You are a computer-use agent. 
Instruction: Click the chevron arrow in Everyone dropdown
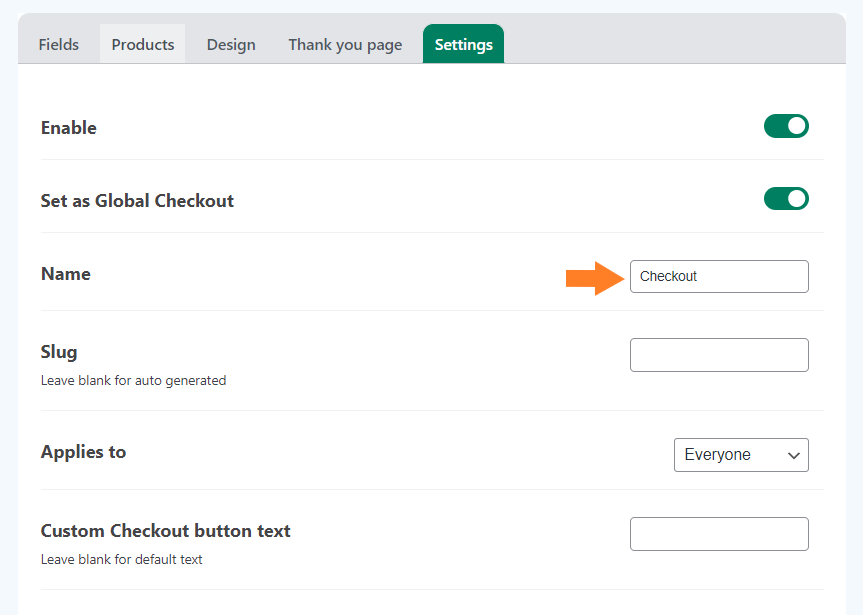click(793, 455)
